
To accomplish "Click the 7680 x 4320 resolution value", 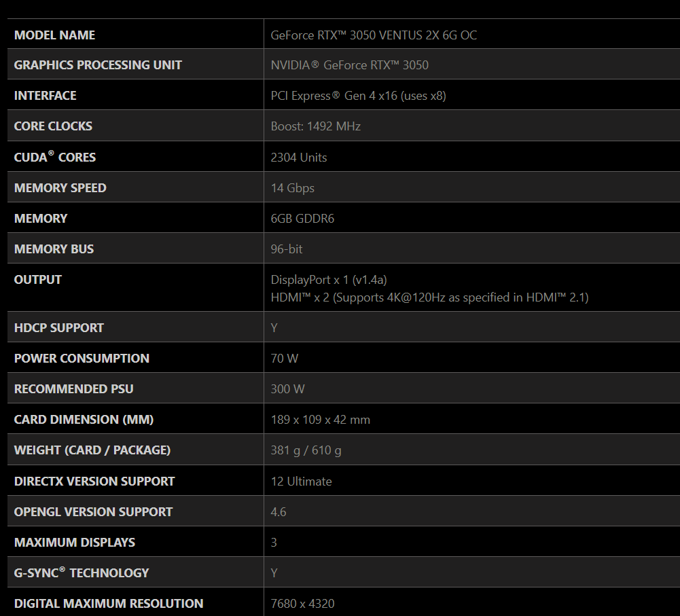I will click(302, 604).
